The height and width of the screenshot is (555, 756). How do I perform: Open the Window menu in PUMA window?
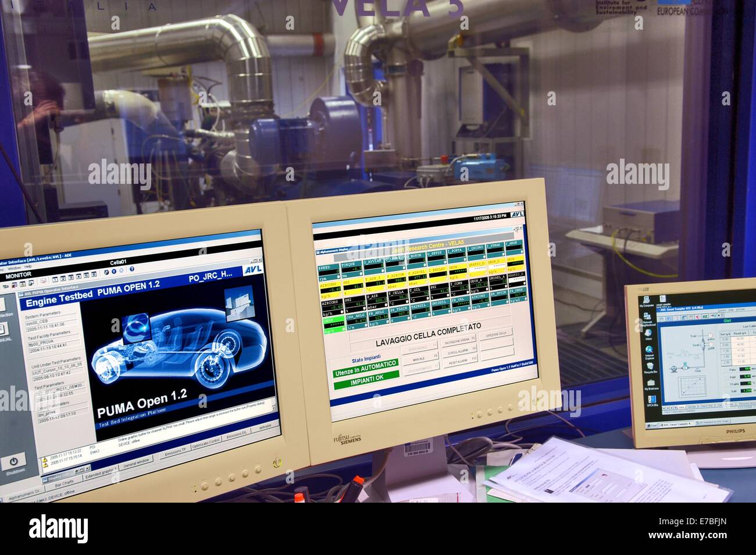[x=15, y=268]
